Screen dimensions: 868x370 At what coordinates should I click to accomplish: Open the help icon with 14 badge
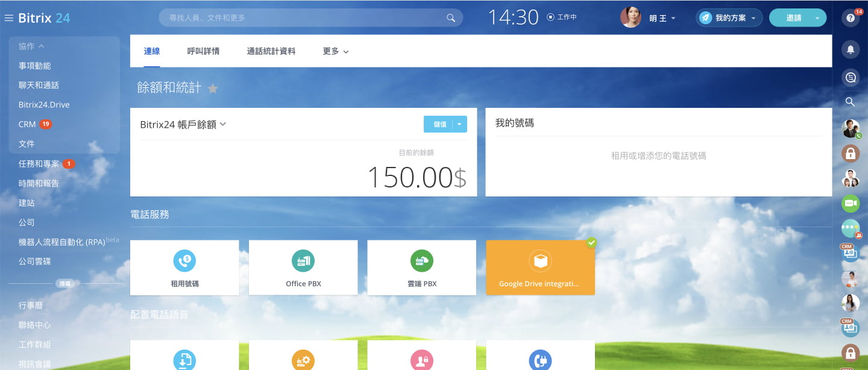click(x=851, y=18)
